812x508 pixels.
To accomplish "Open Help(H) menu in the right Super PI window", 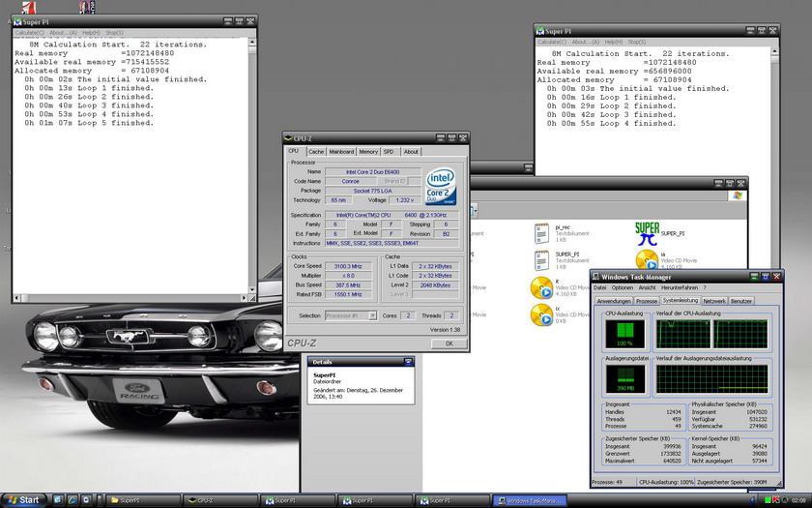I will [614, 42].
